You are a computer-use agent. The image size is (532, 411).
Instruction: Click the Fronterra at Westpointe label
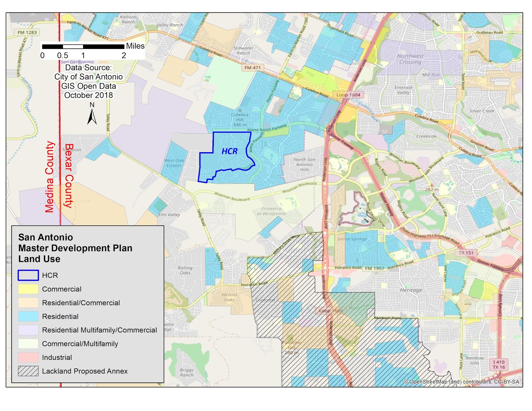point(271,211)
